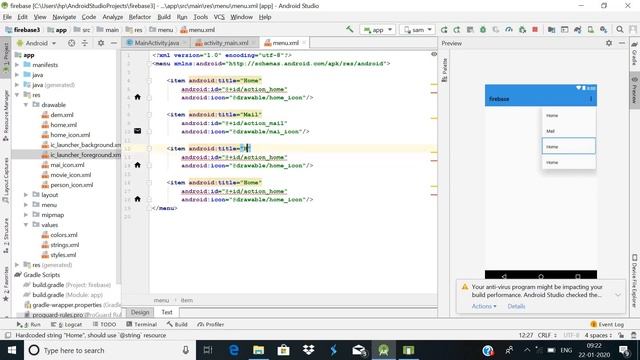Open the VCS menu
The height and width of the screenshot is (360, 640).
pos(219,17)
